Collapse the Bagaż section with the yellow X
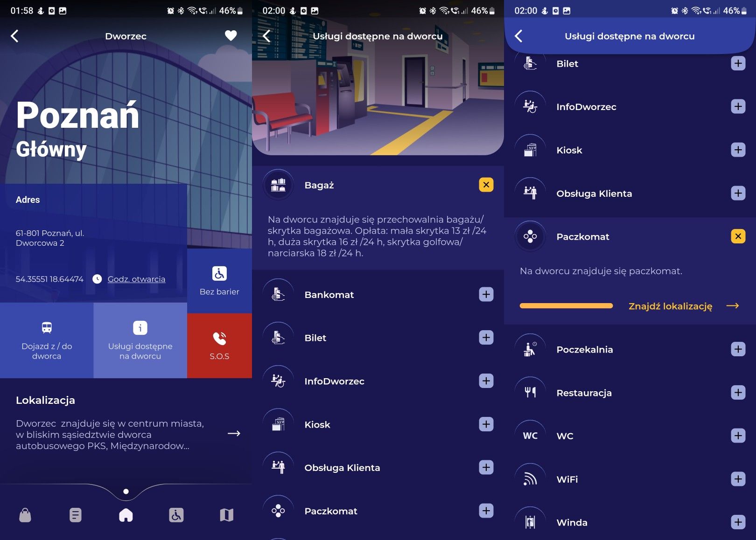The width and height of the screenshot is (756, 540). (x=486, y=185)
